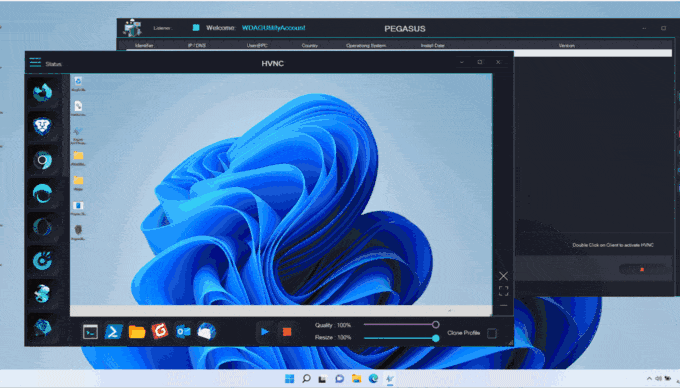Click the Install Date column header
The image size is (680, 388).
click(432, 46)
